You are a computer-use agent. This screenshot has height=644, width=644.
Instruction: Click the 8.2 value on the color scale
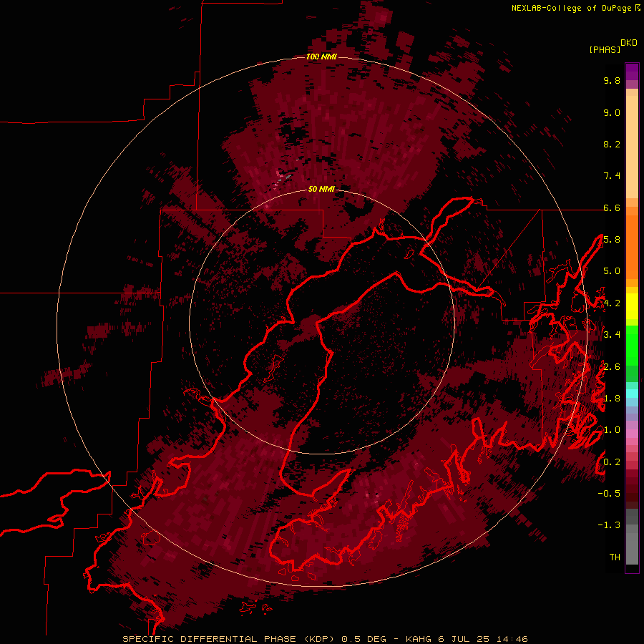pyautogui.click(x=612, y=144)
